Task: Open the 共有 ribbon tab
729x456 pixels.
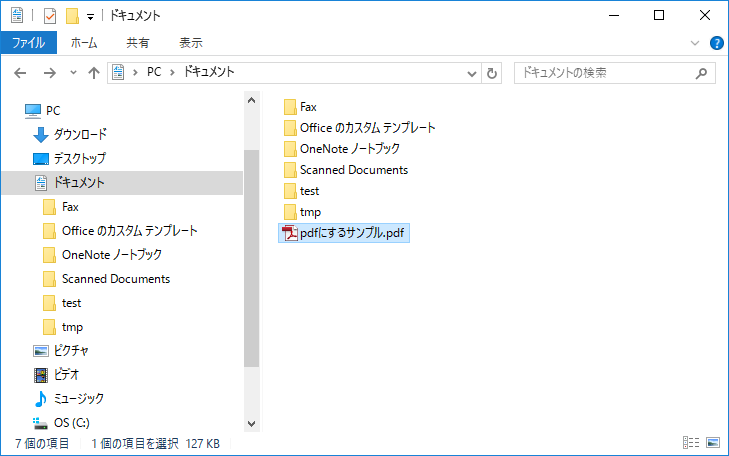Action: [138, 43]
